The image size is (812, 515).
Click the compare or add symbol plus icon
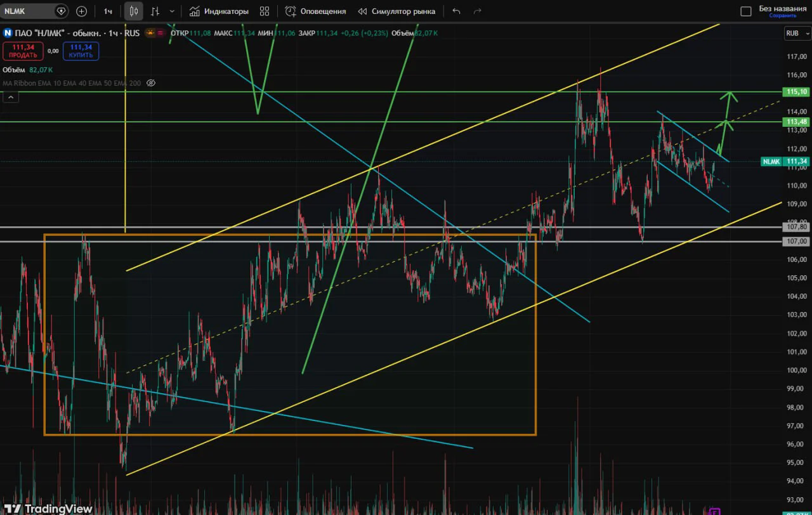[x=81, y=11]
